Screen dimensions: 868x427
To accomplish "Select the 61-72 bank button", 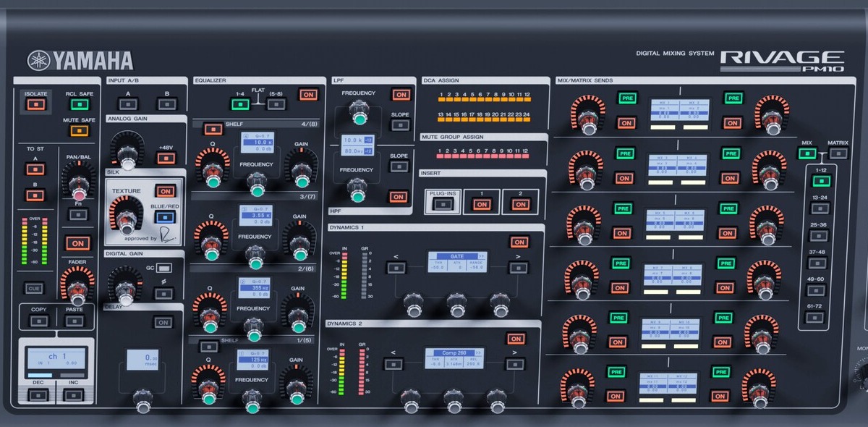I will pyautogui.click(x=815, y=318).
